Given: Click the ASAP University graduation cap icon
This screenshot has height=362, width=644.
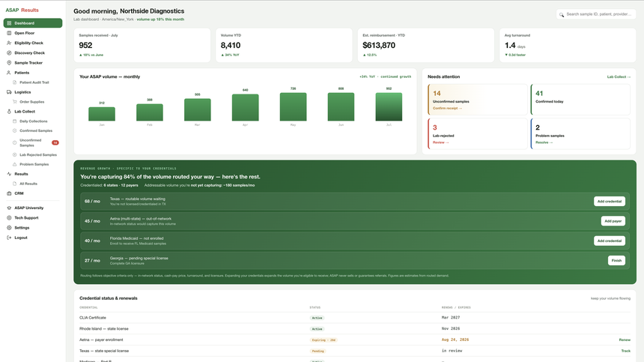Looking at the screenshot, I should tap(9, 208).
